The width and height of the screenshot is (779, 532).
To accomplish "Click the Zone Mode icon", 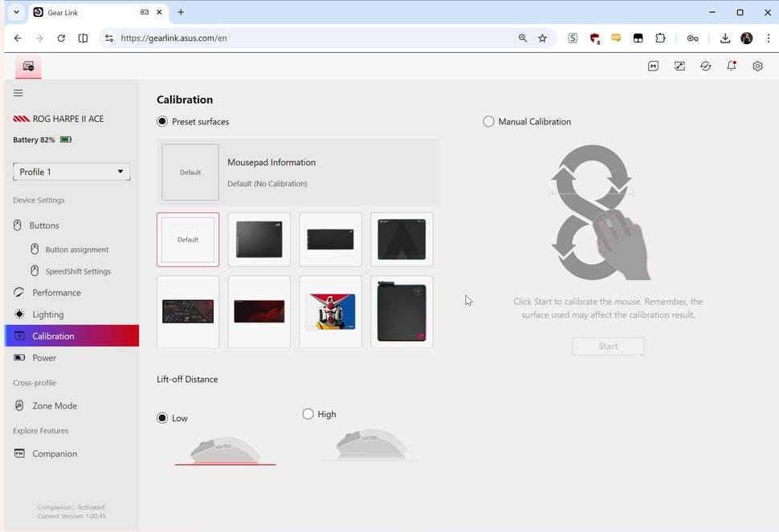I will (19, 405).
